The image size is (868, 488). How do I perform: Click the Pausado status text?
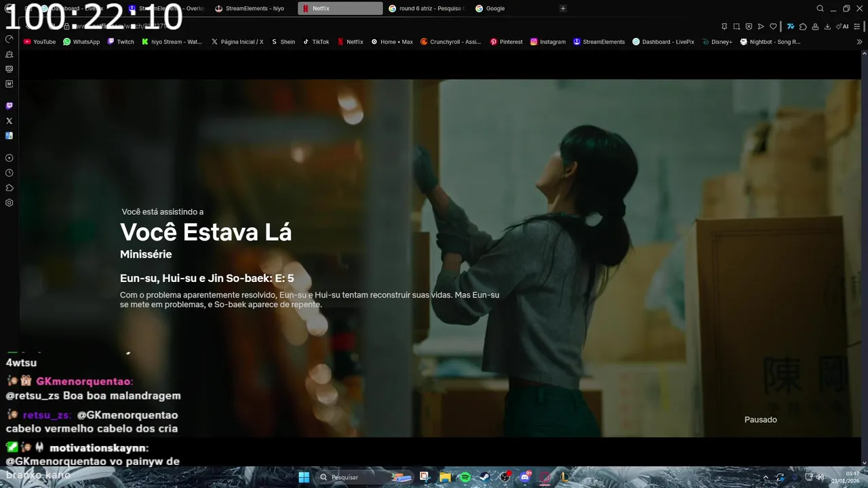[760, 420]
